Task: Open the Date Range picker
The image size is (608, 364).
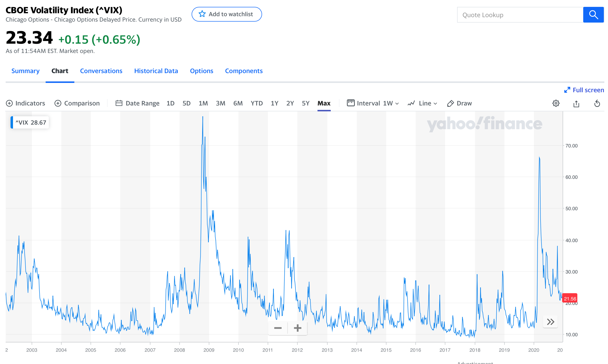Action: (137, 103)
